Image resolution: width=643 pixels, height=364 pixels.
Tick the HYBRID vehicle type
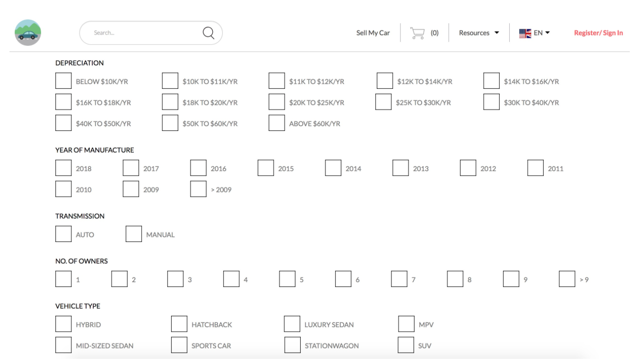pos(63,324)
